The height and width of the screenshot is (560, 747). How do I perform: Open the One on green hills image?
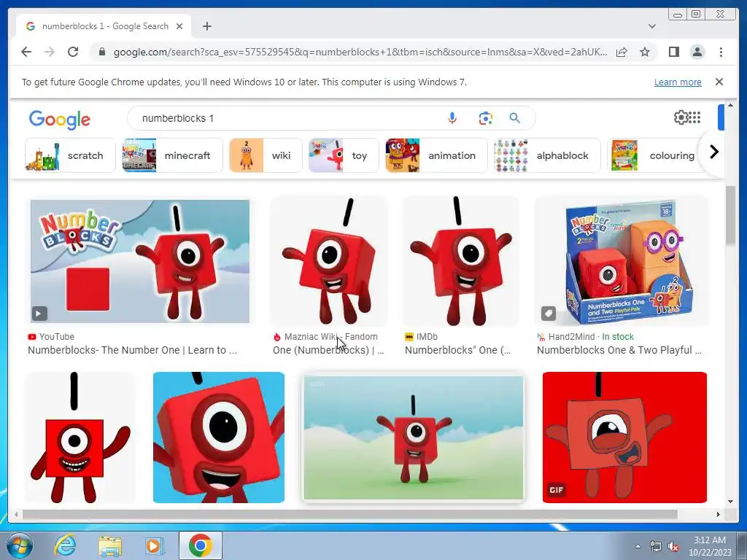click(414, 437)
